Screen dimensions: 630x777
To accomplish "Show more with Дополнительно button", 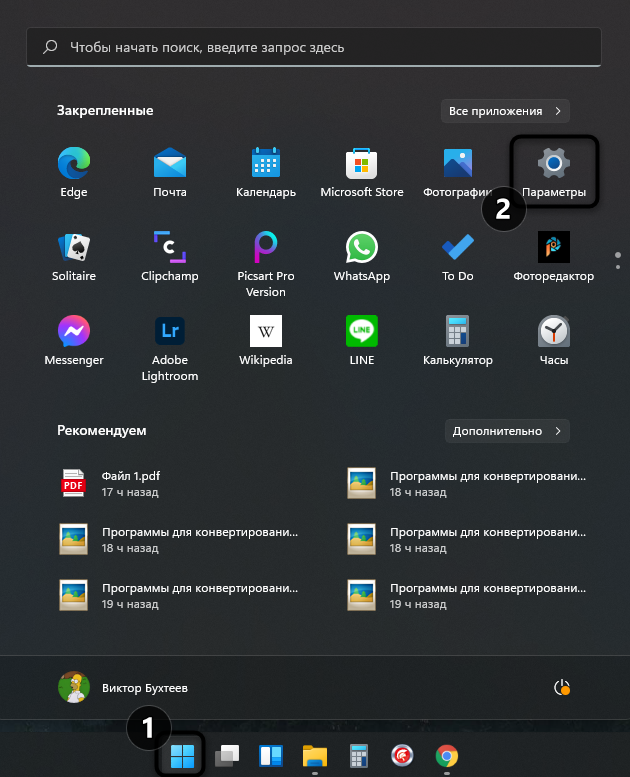I will (x=507, y=431).
